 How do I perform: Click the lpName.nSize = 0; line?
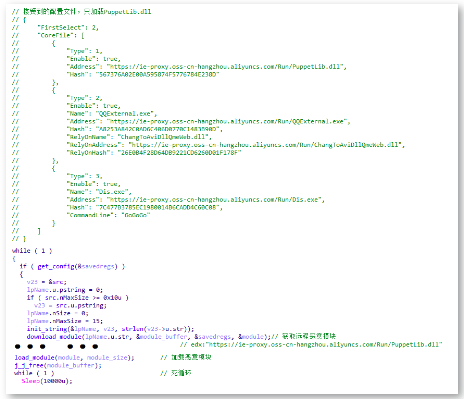(x=57, y=313)
